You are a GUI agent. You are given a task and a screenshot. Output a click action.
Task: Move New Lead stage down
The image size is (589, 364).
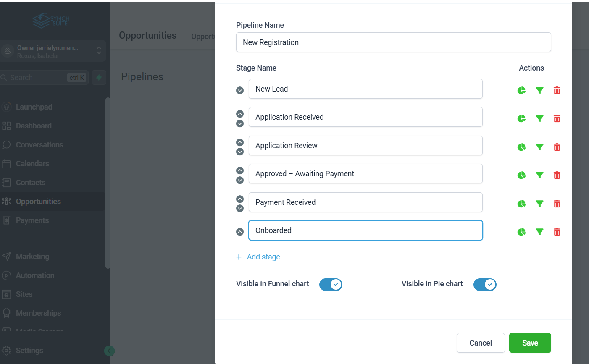[240, 90]
